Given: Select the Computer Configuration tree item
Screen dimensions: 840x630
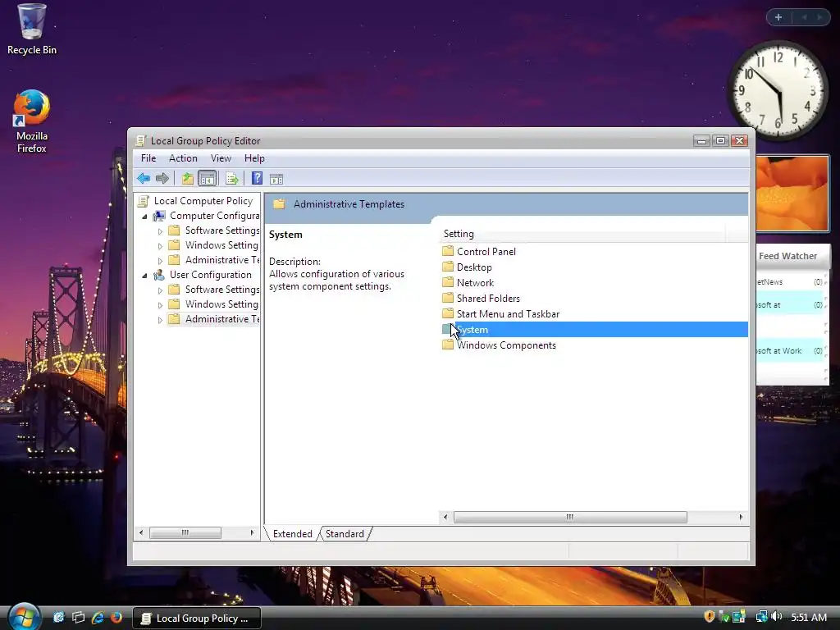Looking at the screenshot, I should [x=214, y=216].
